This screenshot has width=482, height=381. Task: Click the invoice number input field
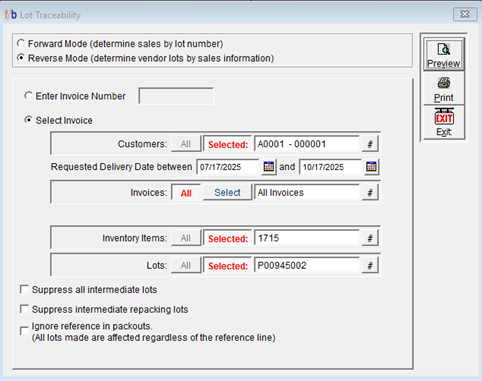click(x=176, y=96)
